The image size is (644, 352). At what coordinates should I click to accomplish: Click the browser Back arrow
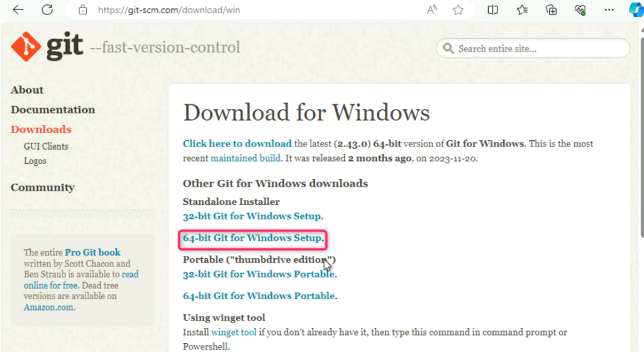click(18, 10)
